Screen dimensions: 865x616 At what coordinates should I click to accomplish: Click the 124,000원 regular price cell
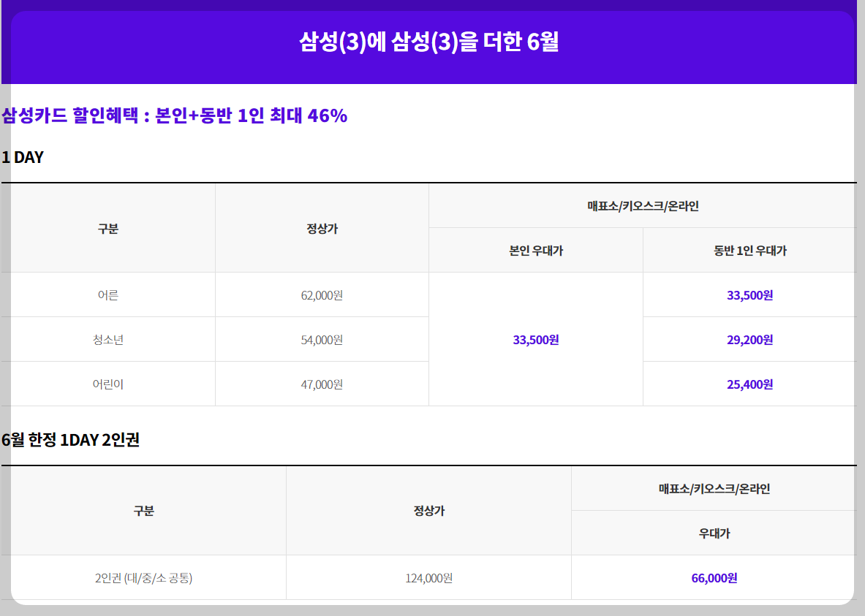pyautogui.click(x=428, y=578)
